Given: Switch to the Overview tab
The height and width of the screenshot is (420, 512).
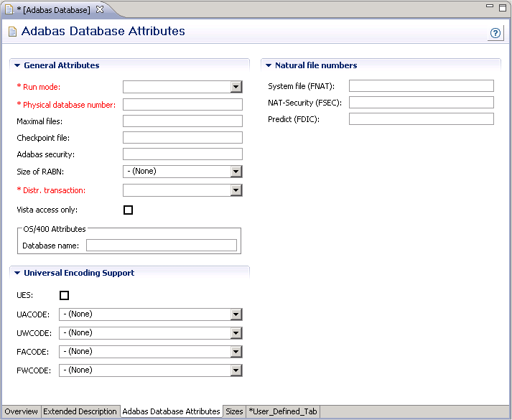Looking at the screenshot, I should 21,411.
